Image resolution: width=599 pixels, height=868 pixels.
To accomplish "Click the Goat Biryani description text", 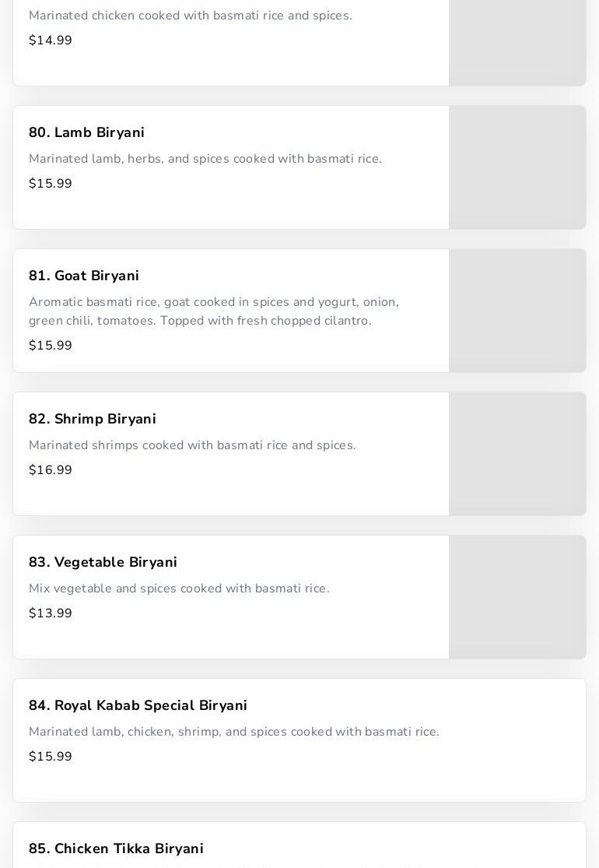I will coord(214,311).
